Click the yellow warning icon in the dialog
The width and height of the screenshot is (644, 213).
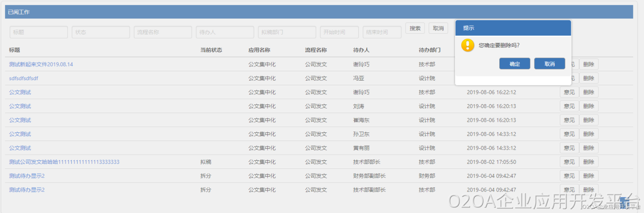[468, 45]
